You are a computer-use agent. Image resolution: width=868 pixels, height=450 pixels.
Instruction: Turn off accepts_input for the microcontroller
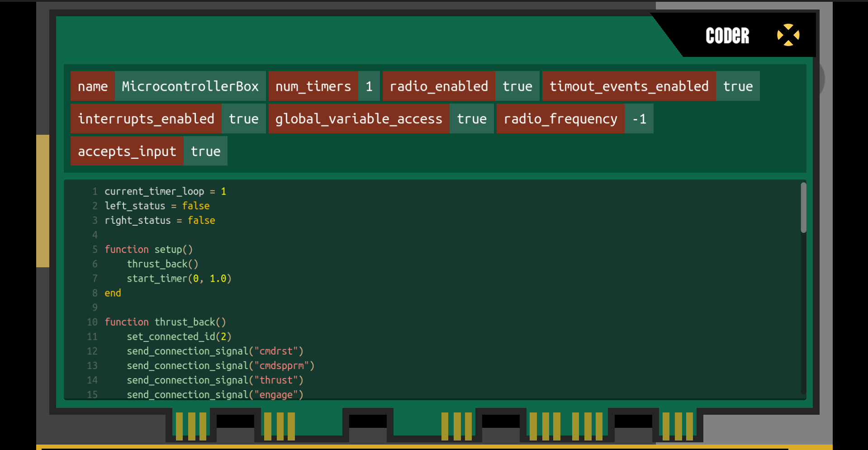205,151
